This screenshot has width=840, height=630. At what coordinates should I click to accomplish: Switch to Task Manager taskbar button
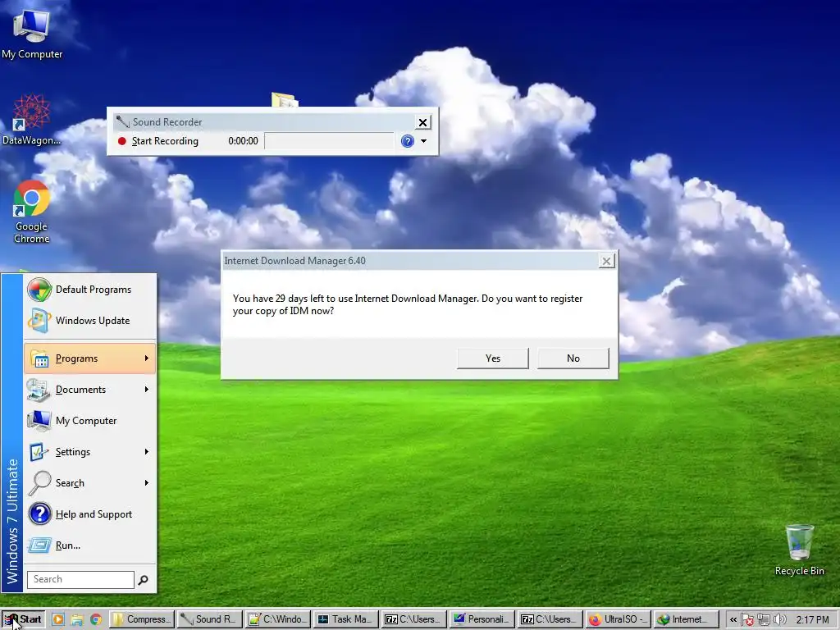pyautogui.click(x=346, y=619)
